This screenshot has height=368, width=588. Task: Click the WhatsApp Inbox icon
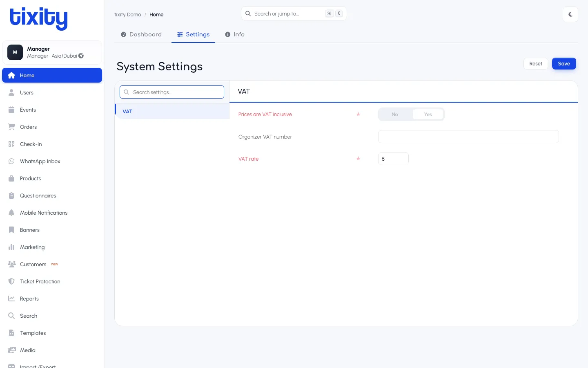pos(11,161)
